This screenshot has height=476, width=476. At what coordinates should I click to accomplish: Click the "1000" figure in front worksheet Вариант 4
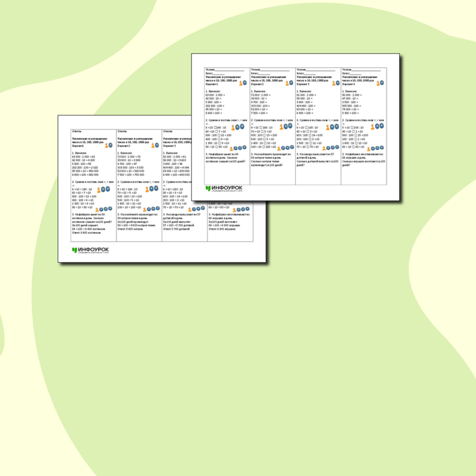pyautogui.click(x=376, y=148)
